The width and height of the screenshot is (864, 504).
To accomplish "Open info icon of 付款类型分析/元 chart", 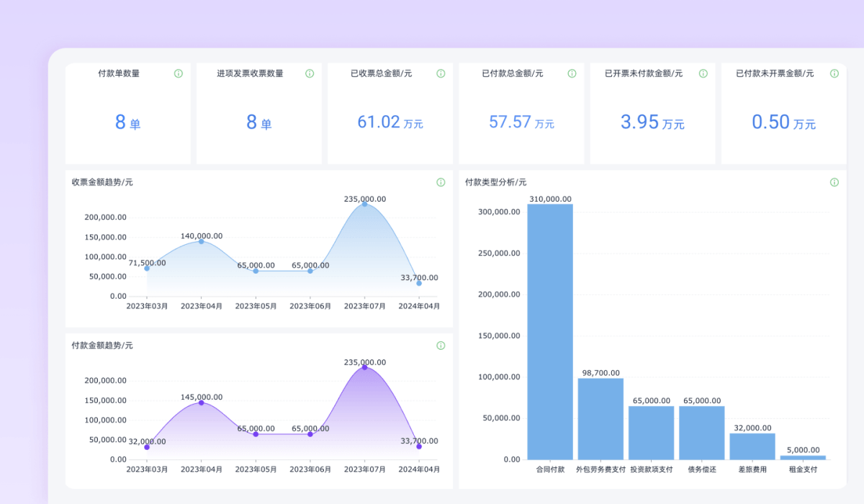I will pyautogui.click(x=834, y=182).
